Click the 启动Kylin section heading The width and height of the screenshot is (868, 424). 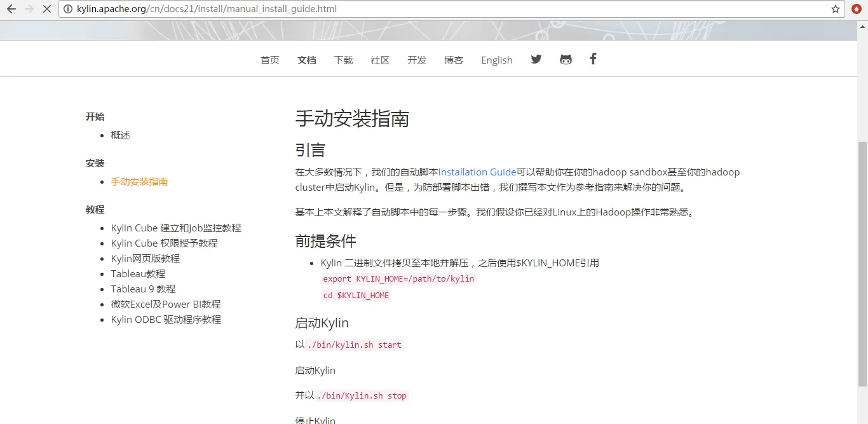click(322, 323)
